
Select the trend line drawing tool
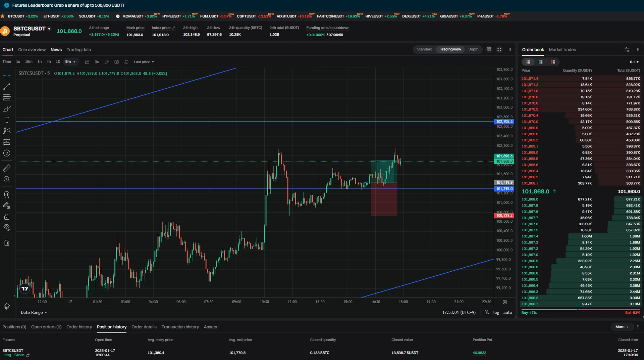coord(7,87)
